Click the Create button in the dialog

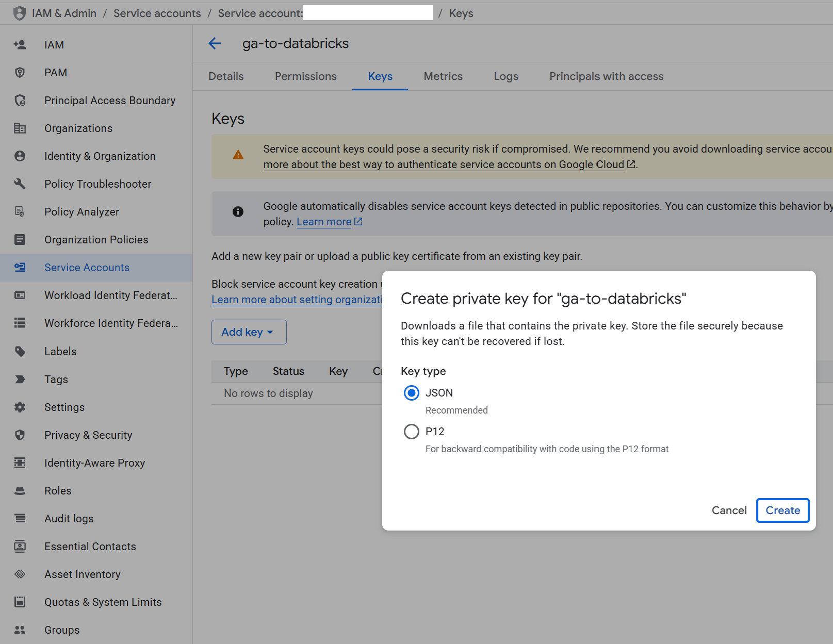pos(783,510)
